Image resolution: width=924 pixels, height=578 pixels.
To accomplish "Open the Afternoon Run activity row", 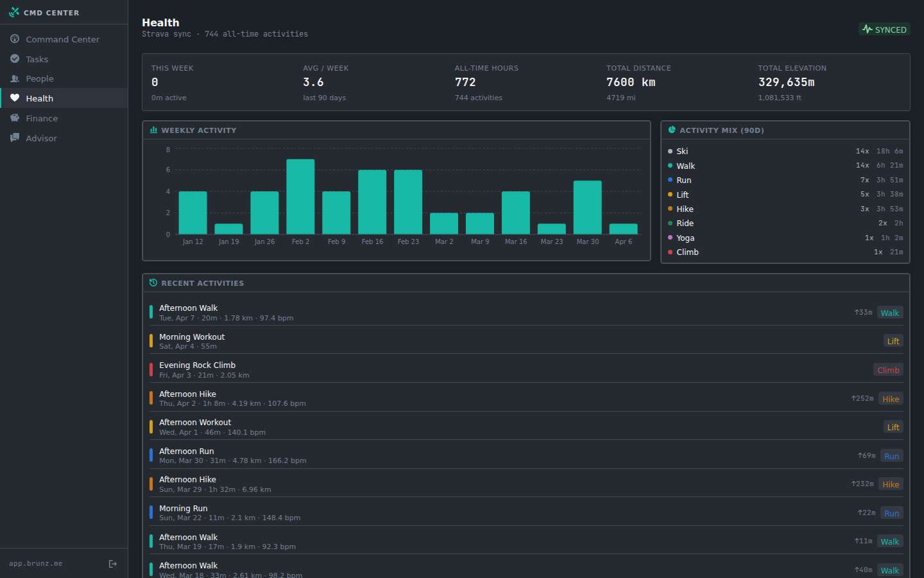I will (x=526, y=455).
